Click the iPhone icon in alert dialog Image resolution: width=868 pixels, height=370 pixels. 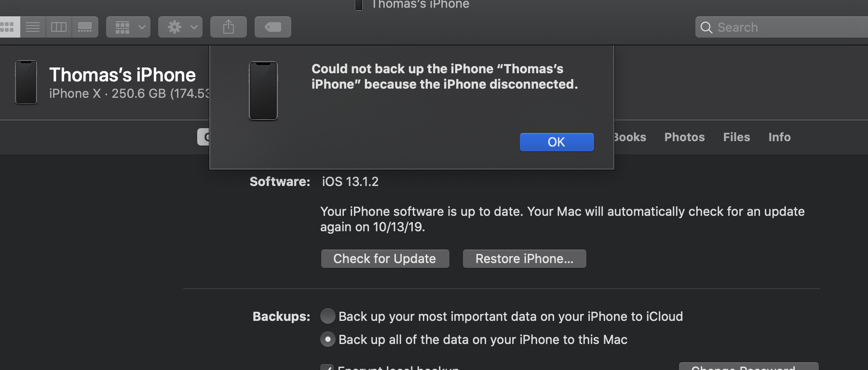tap(263, 91)
